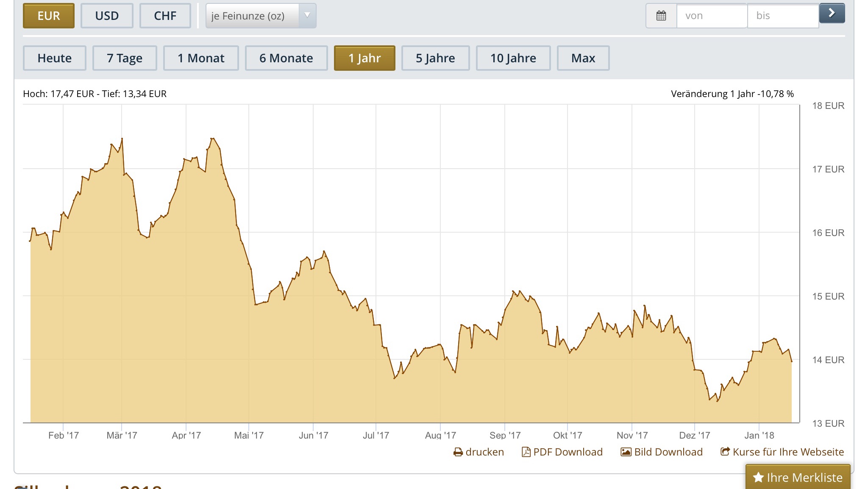This screenshot has height=489, width=868.
Task: Click the calendar icon beside the date range
Action: [x=661, y=16]
